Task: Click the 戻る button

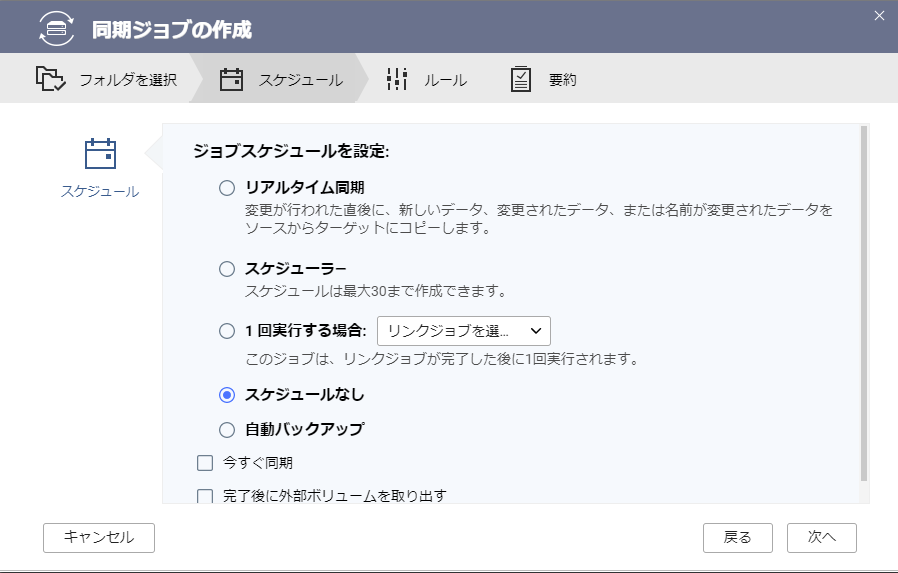Action: pyautogui.click(x=738, y=538)
